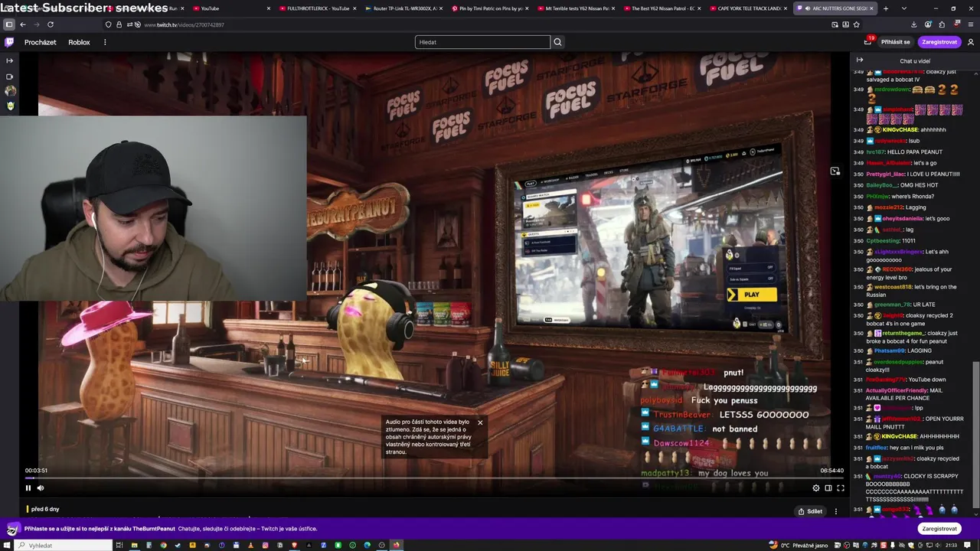This screenshot has height=551, width=980.
Task: Open the user account icon
Action: (971, 42)
